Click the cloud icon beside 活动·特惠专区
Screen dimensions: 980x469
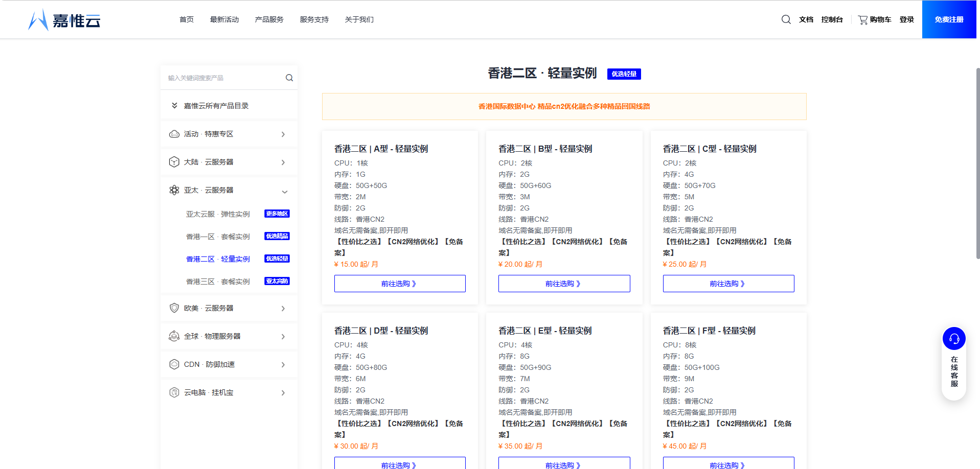174,133
